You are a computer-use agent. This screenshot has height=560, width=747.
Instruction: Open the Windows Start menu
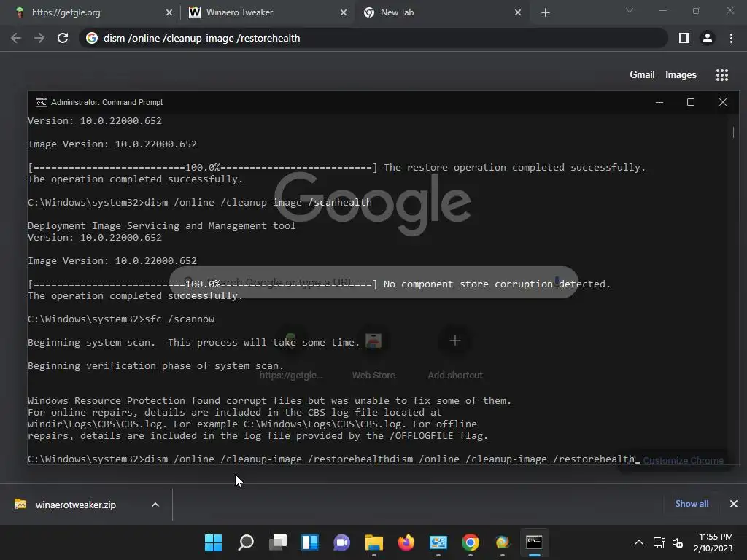pos(214,542)
